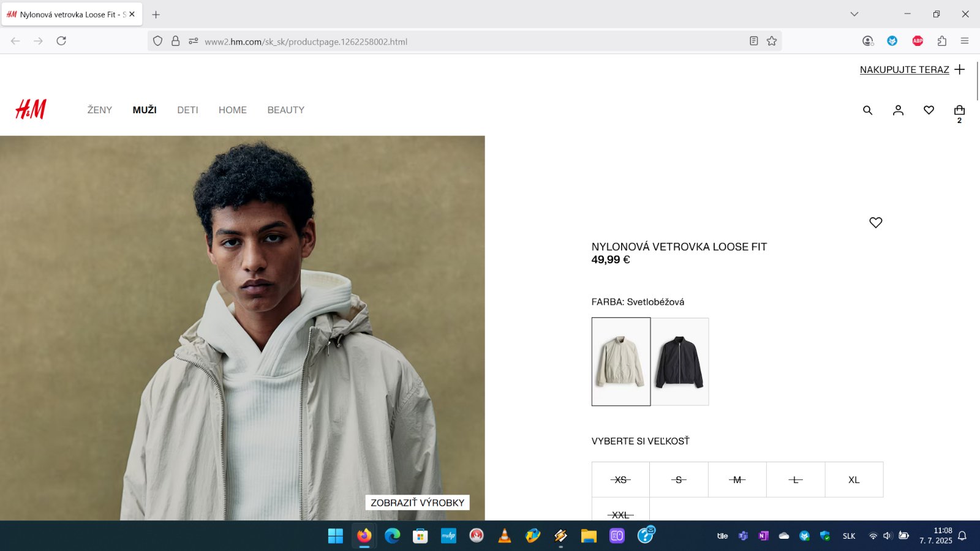Screen dimensions: 980x551
Task: Bookmark this page with star icon
Action: (x=772, y=41)
